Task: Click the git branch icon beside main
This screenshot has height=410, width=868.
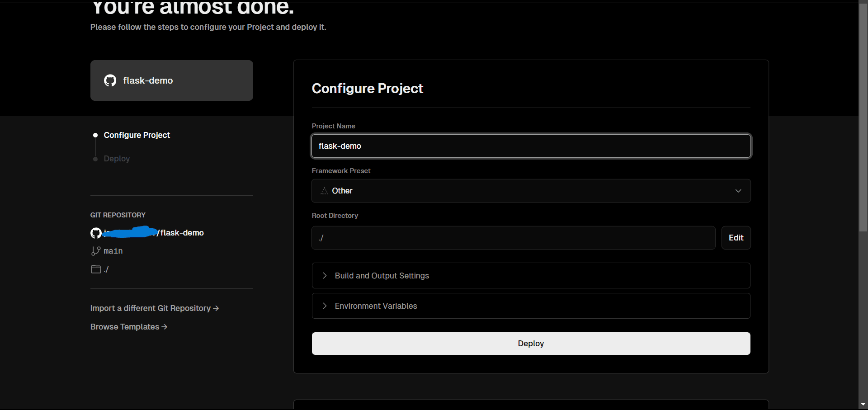Action: (x=95, y=251)
